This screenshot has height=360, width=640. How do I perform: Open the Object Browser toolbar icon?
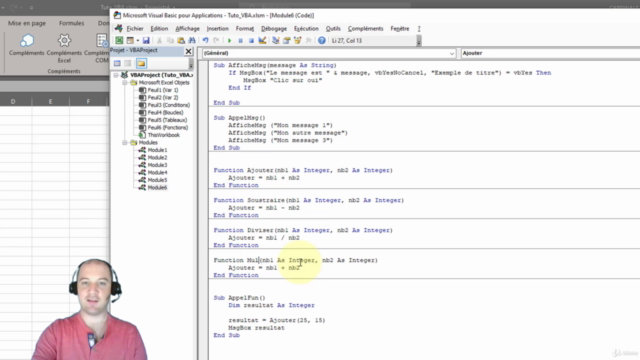point(297,40)
